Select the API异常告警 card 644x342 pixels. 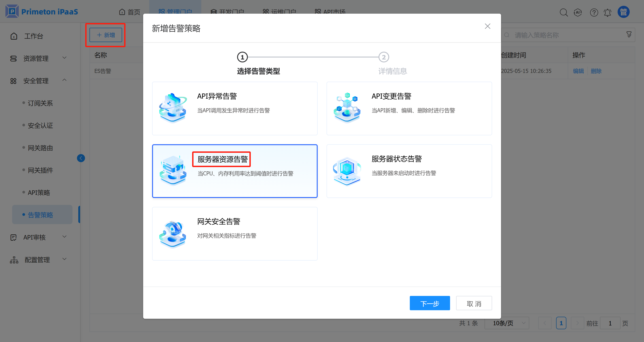click(234, 108)
